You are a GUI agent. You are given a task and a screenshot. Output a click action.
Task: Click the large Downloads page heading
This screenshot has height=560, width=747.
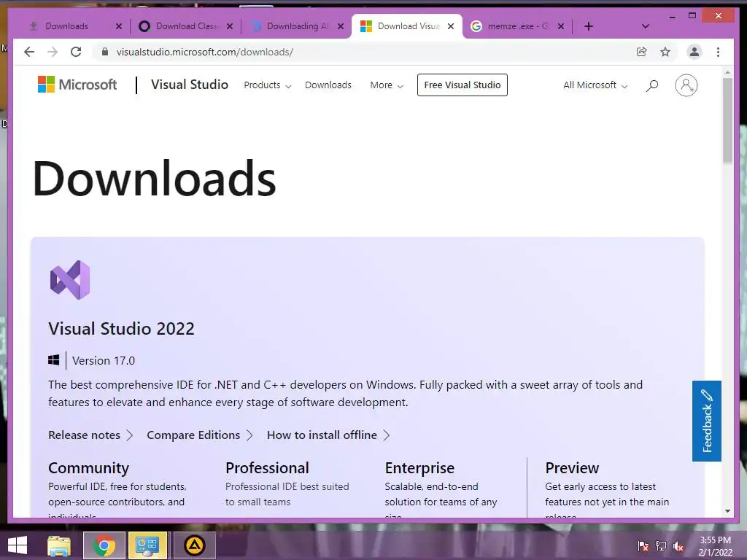[155, 179]
